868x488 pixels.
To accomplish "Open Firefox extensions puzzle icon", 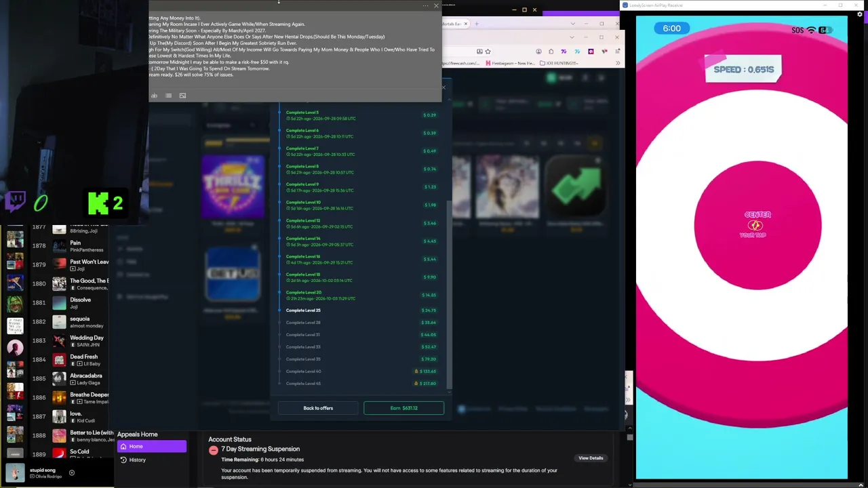I will (x=551, y=52).
